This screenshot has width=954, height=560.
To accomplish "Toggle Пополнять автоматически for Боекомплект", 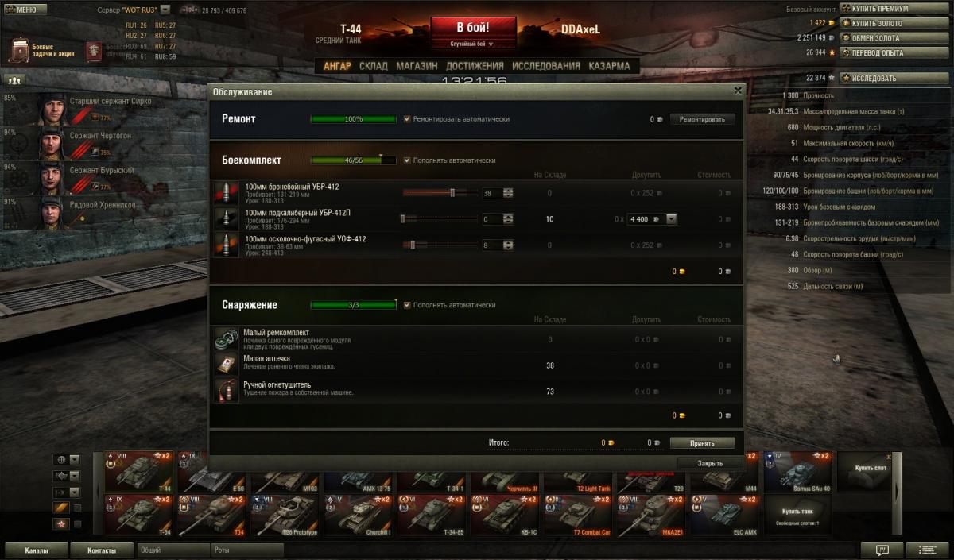I will [x=407, y=160].
